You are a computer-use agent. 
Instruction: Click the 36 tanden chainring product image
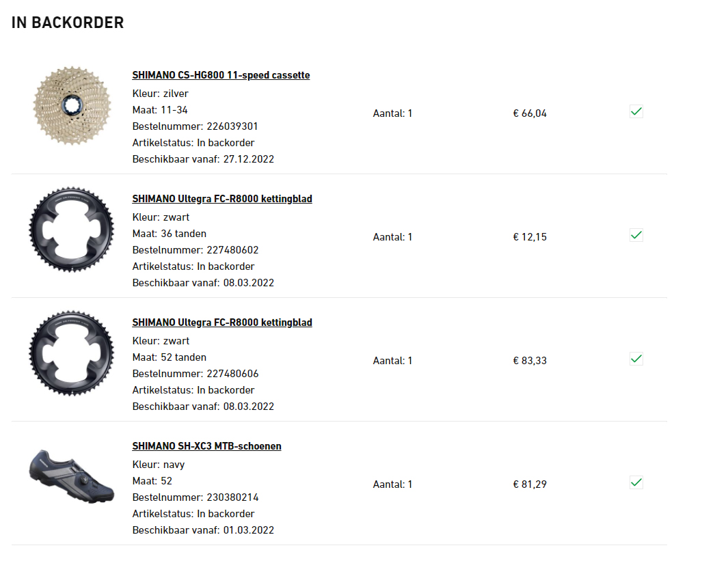pos(71,229)
